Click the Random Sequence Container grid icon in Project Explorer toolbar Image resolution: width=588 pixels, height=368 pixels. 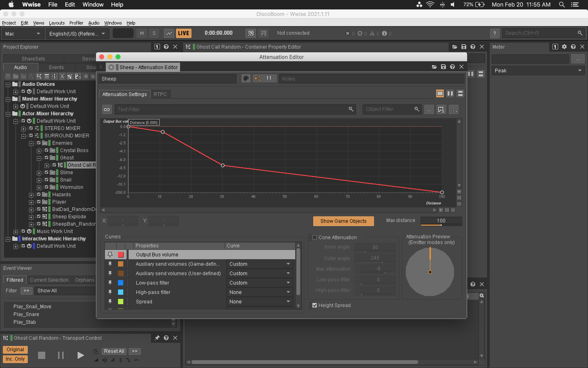point(39,76)
